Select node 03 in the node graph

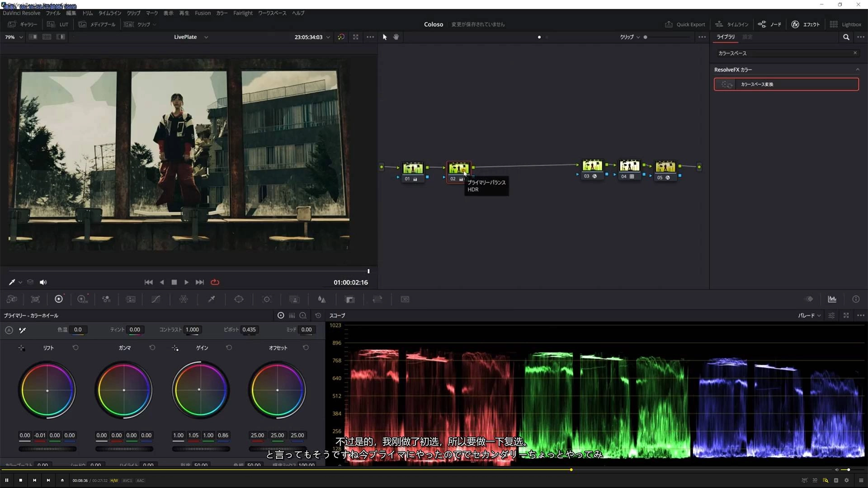[592, 166]
